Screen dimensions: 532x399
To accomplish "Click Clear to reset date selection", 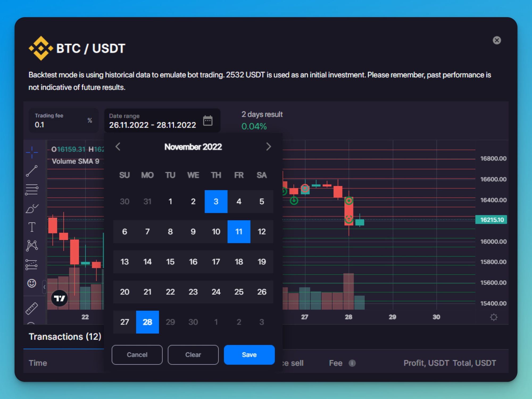I will 193,355.
